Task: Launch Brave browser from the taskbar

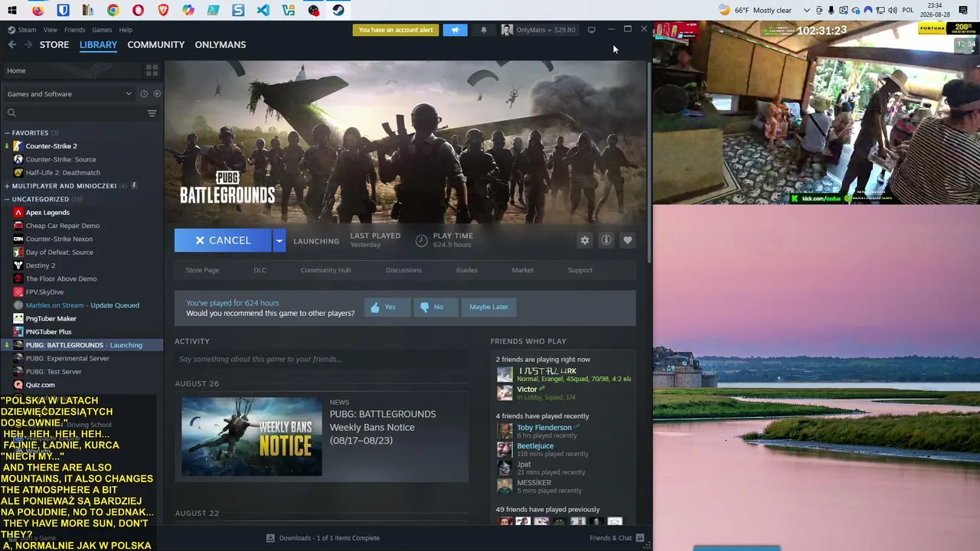Action: [x=163, y=10]
